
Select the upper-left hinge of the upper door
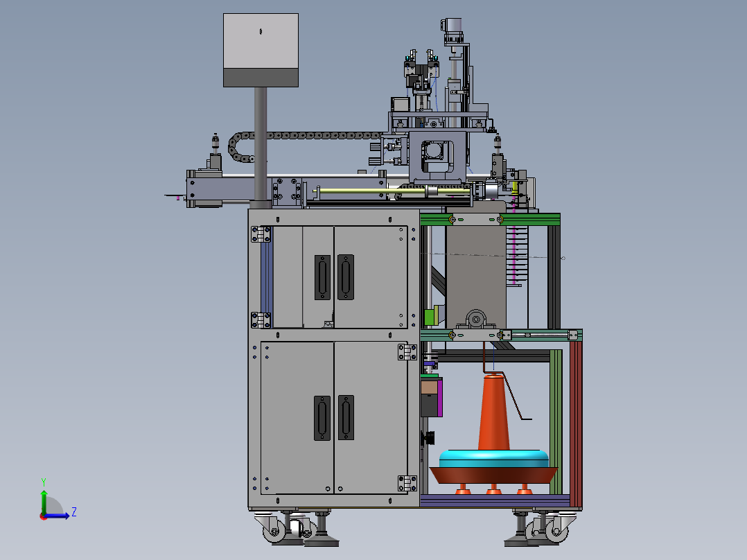click(261, 234)
